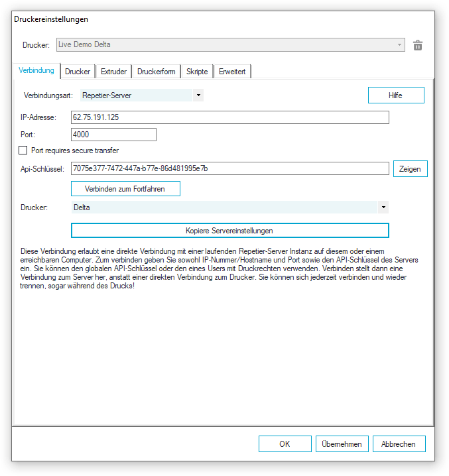Click the Port field showing 4000
Screen dimensions: 449x476
click(x=113, y=135)
